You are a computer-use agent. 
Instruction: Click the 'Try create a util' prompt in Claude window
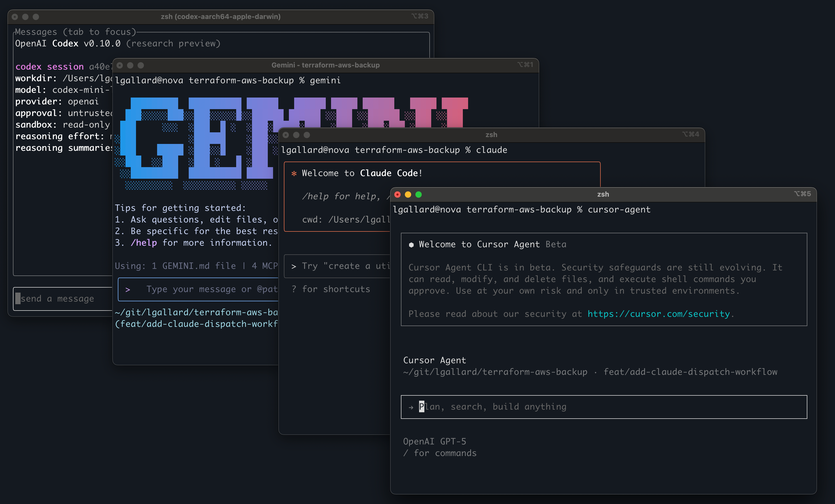[338, 266]
